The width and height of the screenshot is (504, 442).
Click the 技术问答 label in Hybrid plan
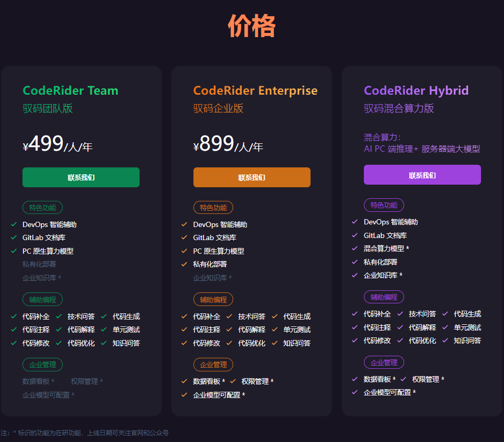[x=422, y=314]
